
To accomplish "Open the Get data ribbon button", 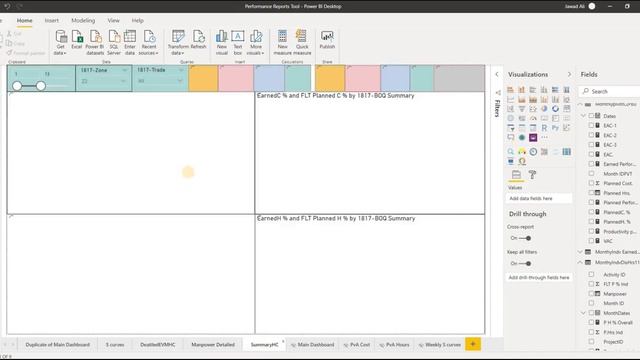I will coord(60,42).
